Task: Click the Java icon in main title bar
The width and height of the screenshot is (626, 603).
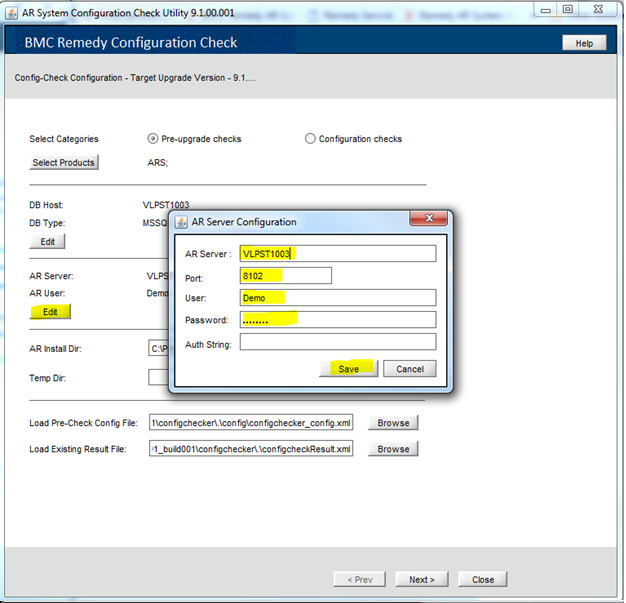Action: tap(11, 13)
